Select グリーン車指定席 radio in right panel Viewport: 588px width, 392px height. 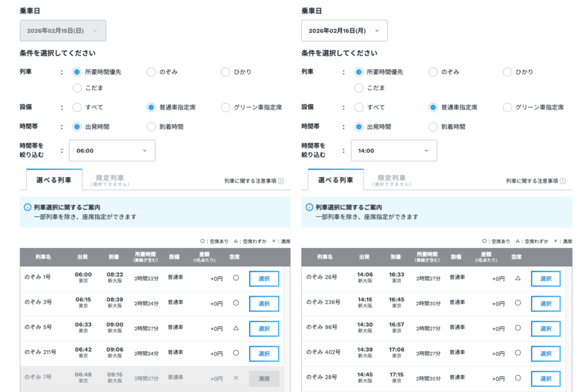507,107
